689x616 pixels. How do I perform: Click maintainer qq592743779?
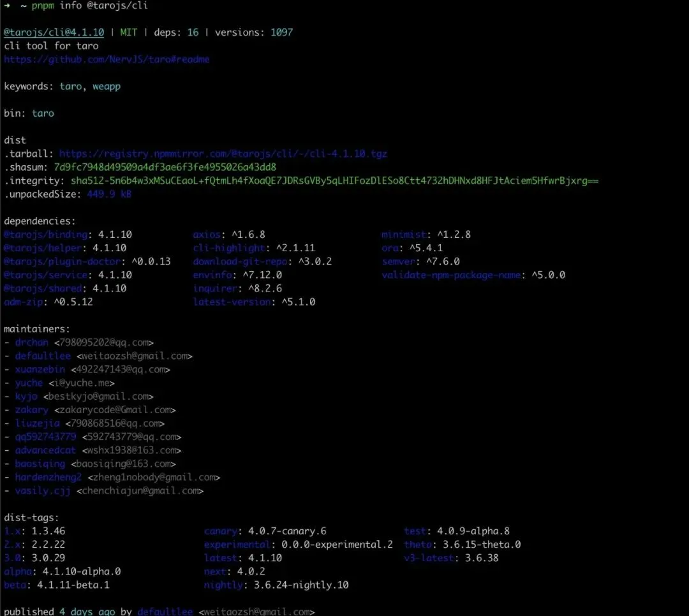point(46,437)
